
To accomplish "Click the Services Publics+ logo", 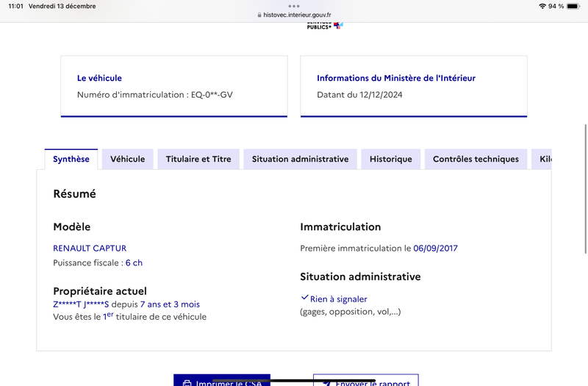I will pos(325,26).
